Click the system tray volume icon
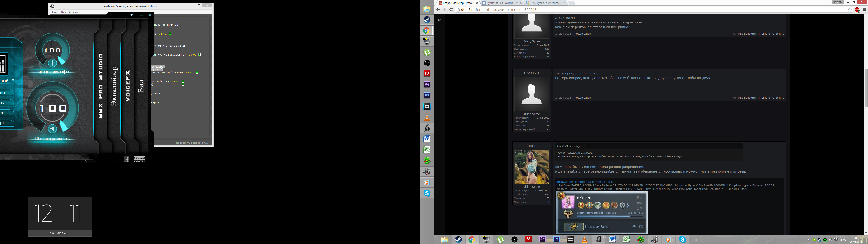The height and width of the screenshot is (244, 868). (x=831, y=240)
